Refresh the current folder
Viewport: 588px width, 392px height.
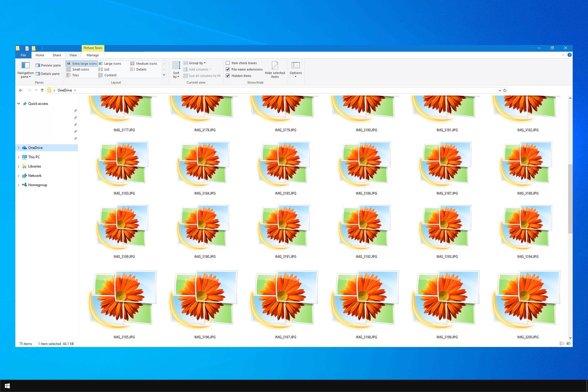click(505, 90)
